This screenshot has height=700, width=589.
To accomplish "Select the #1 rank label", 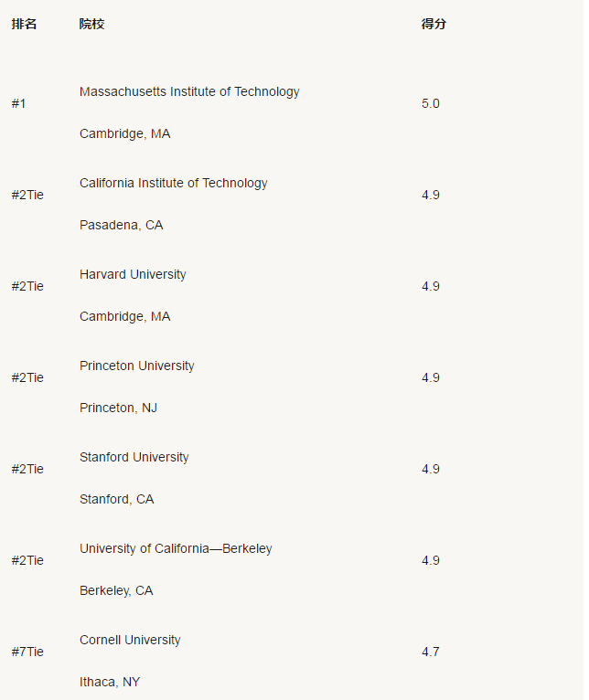I will [x=19, y=103].
